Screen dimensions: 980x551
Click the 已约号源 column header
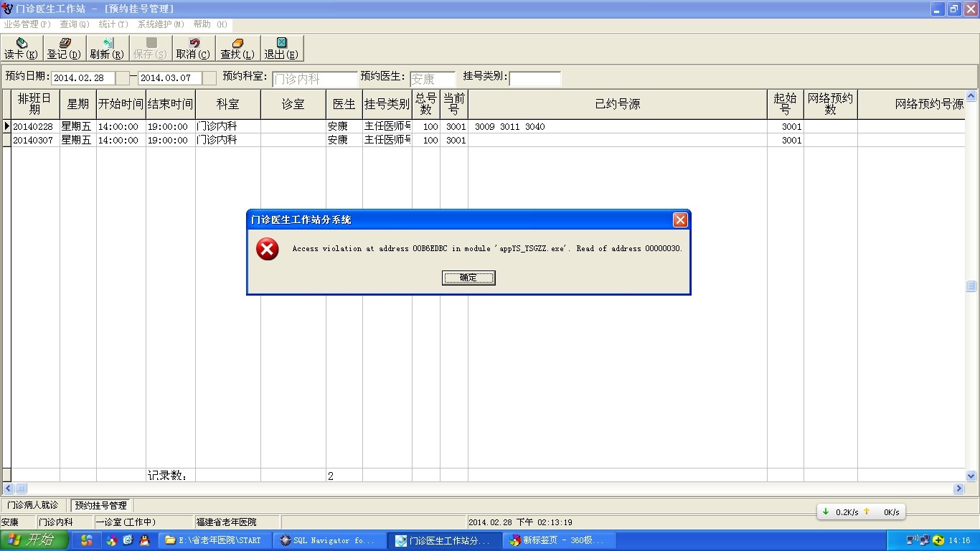(618, 104)
